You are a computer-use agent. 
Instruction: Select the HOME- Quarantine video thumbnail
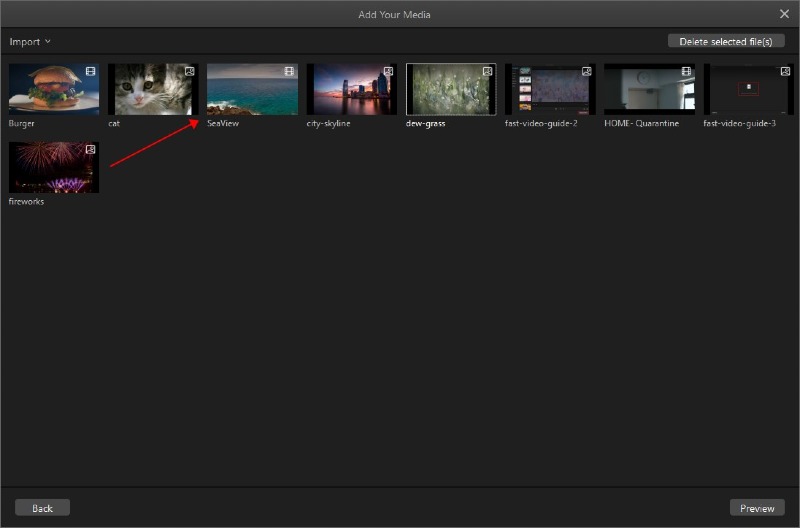649,89
